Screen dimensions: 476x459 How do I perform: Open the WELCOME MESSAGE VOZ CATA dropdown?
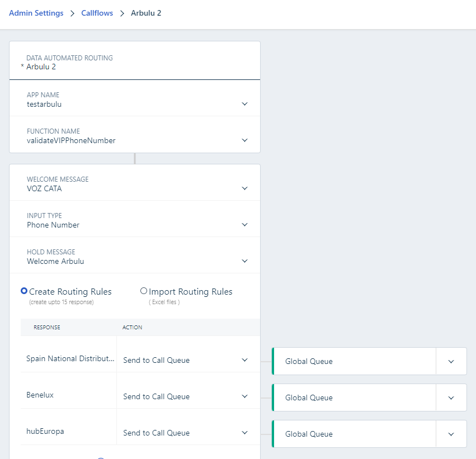tap(135, 183)
